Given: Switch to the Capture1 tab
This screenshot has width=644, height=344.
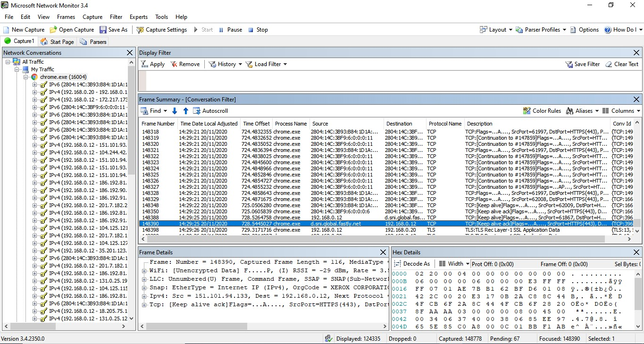Looking at the screenshot, I should click(x=19, y=41).
